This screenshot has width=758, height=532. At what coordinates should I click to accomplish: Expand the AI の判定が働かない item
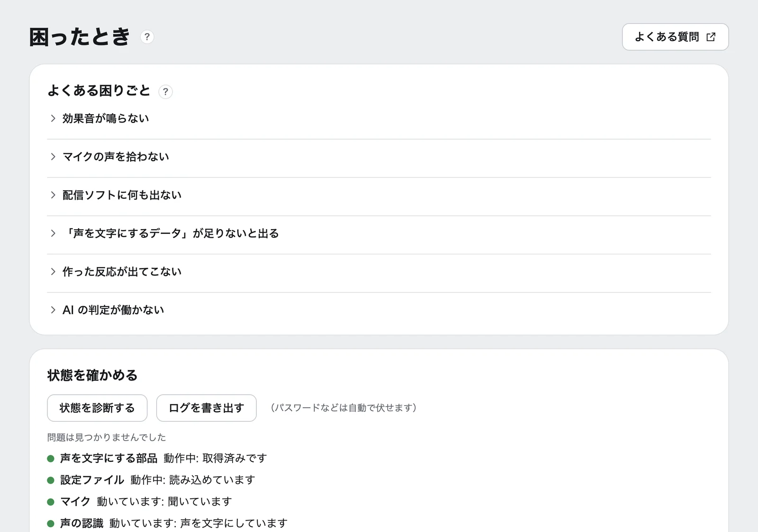pos(379,310)
